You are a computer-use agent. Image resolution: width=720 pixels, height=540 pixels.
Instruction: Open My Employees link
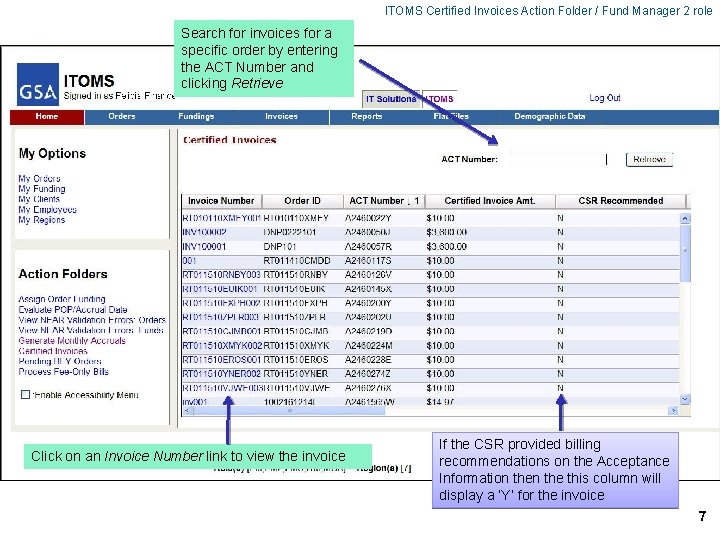pos(47,209)
